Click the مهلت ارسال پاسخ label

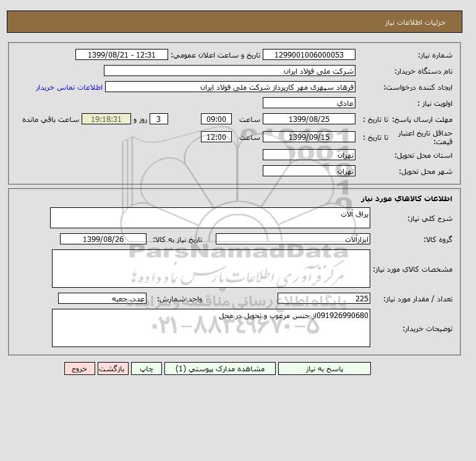[422, 119]
